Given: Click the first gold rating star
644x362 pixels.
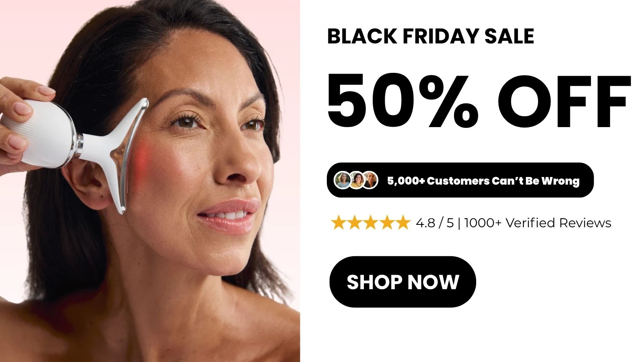Looking at the screenshot, I should [339, 222].
